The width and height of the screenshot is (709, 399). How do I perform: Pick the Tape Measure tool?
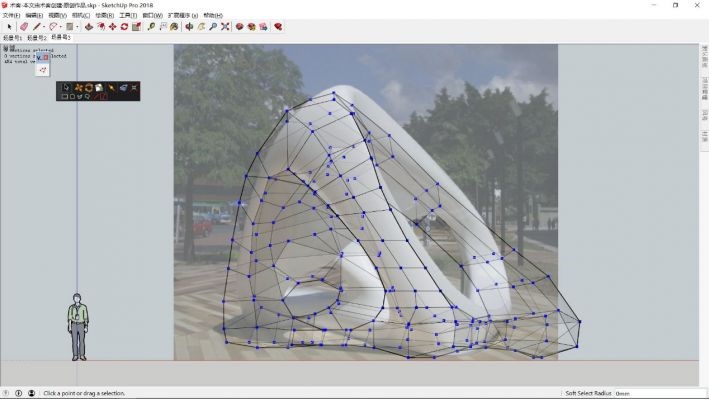tap(151, 27)
